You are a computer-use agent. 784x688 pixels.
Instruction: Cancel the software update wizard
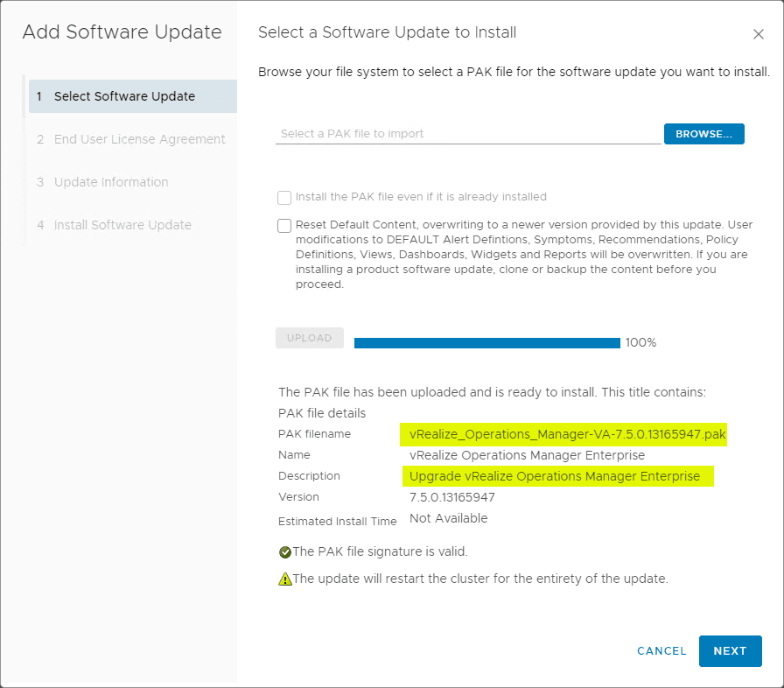661,651
